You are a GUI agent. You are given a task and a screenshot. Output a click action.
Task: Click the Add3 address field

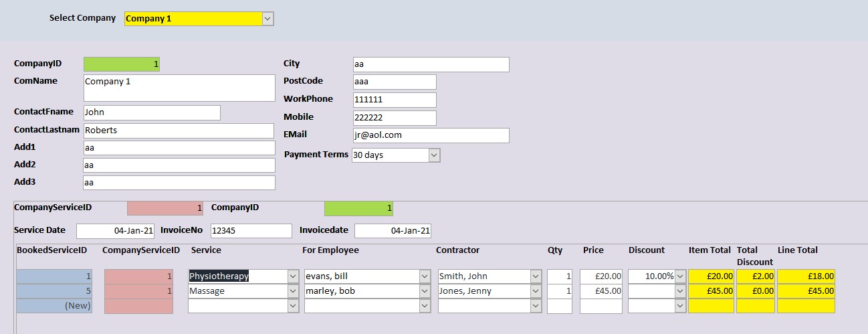point(179,183)
